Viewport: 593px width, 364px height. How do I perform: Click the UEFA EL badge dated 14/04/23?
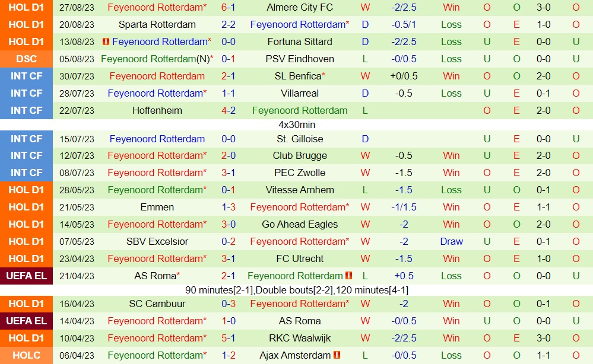[27, 321]
